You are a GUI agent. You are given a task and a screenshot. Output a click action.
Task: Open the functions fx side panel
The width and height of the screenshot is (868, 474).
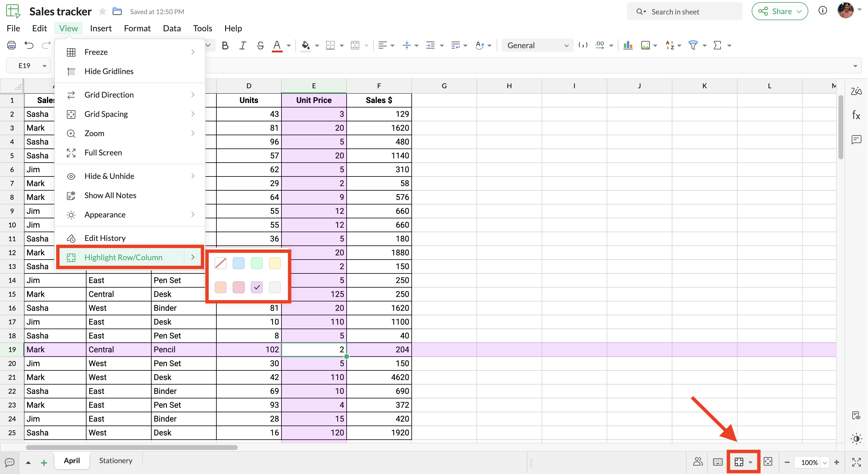(x=856, y=115)
